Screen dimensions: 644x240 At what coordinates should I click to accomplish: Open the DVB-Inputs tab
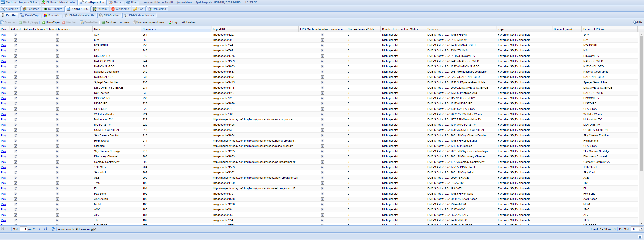tap(53, 9)
